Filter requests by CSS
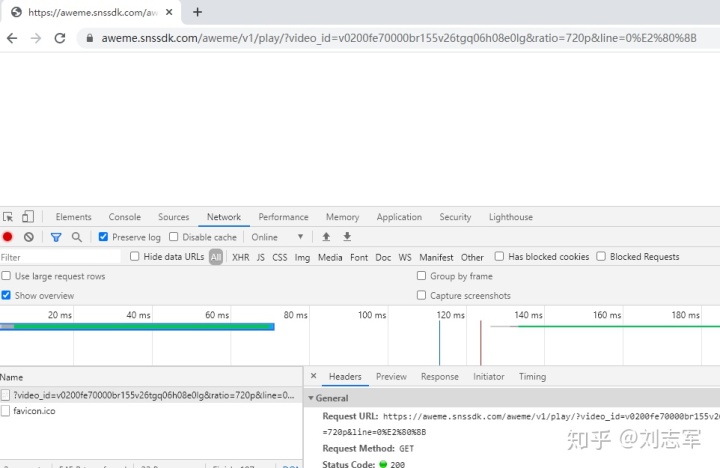Viewport: 720px width, 468px height. point(280,257)
